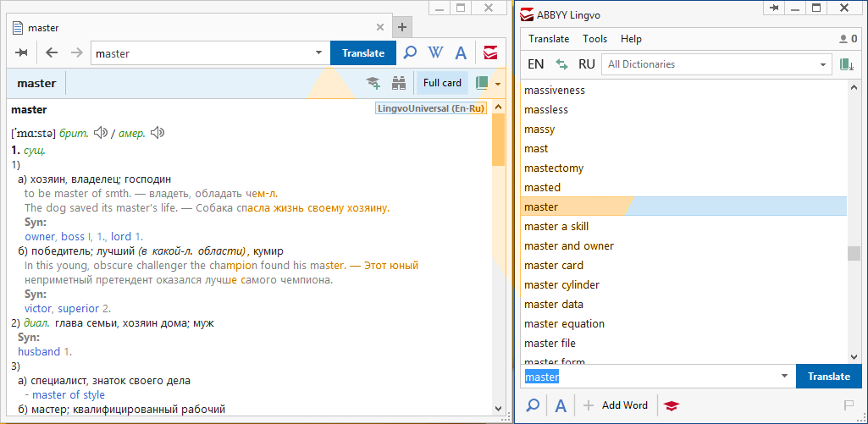
Task: Launch Lingvo Tutor red cap icon
Action: click(672, 405)
